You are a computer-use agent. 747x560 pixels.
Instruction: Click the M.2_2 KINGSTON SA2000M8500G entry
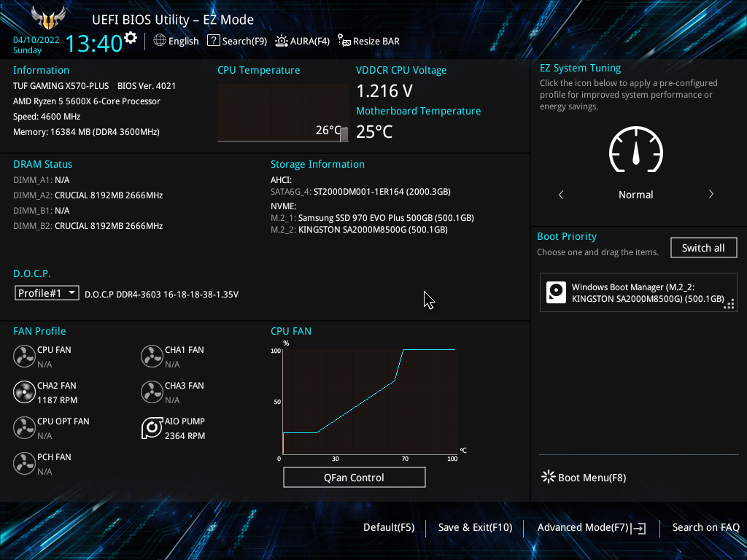(x=359, y=230)
